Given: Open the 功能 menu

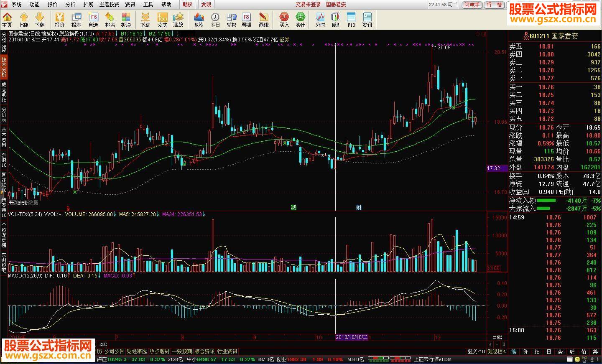Looking at the screenshot, I should coord(35,5).
